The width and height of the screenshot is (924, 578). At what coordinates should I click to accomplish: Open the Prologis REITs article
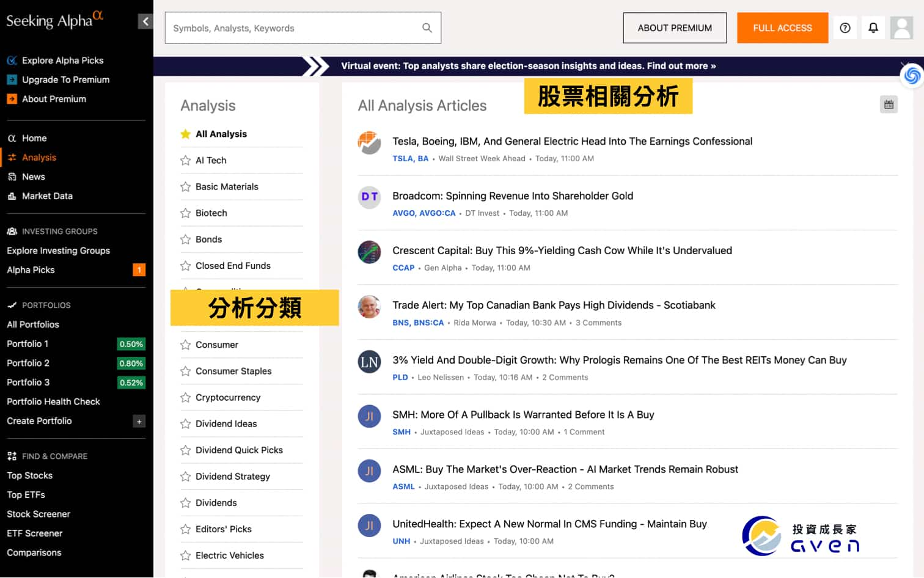(x=619, y=360)
